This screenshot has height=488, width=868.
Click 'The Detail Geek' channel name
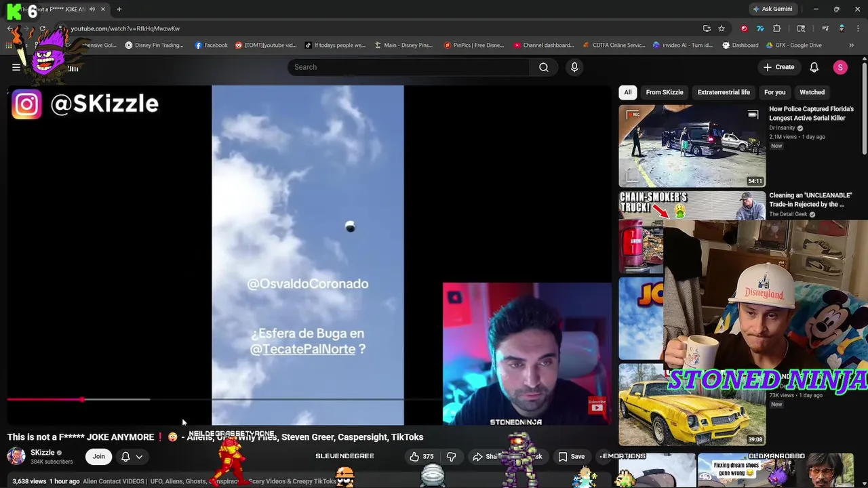(788, 214)
